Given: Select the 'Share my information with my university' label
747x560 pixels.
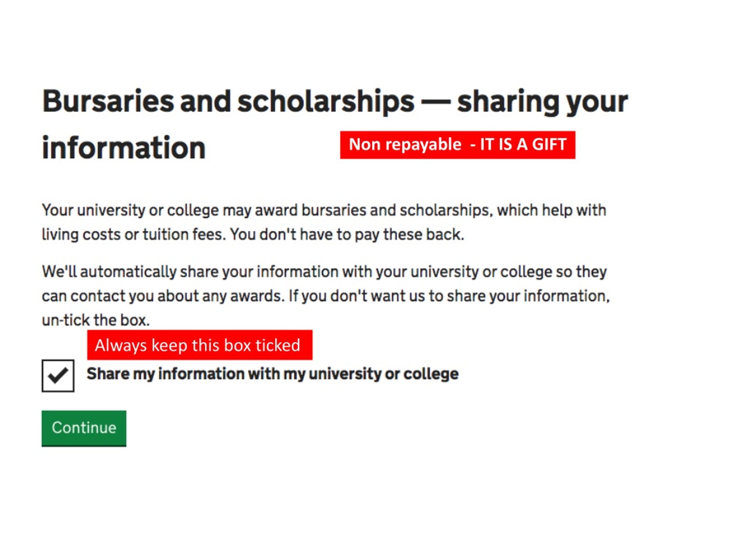Looking at the screenshot, I should click(x=273, y=374).
